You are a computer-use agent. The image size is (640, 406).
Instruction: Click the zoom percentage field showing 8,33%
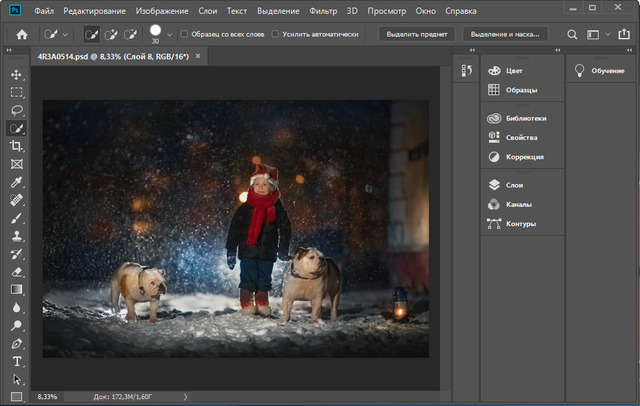click(47, 397)
